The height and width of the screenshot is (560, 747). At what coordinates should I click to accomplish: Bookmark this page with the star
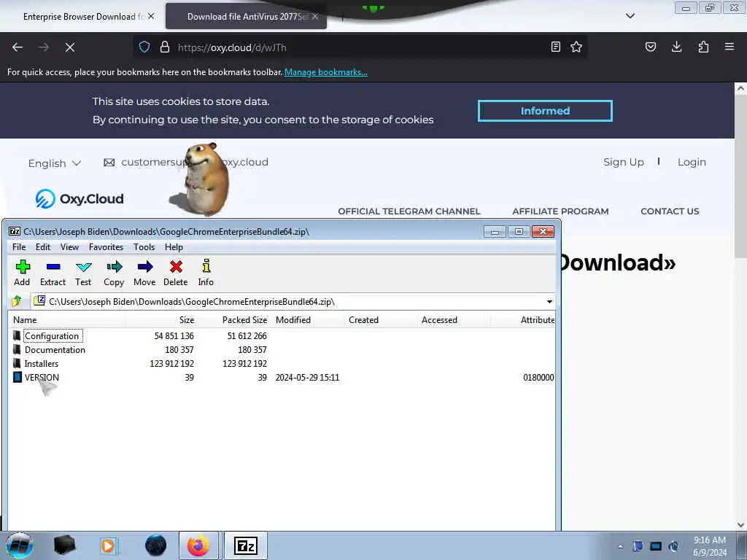coord(576,47)
